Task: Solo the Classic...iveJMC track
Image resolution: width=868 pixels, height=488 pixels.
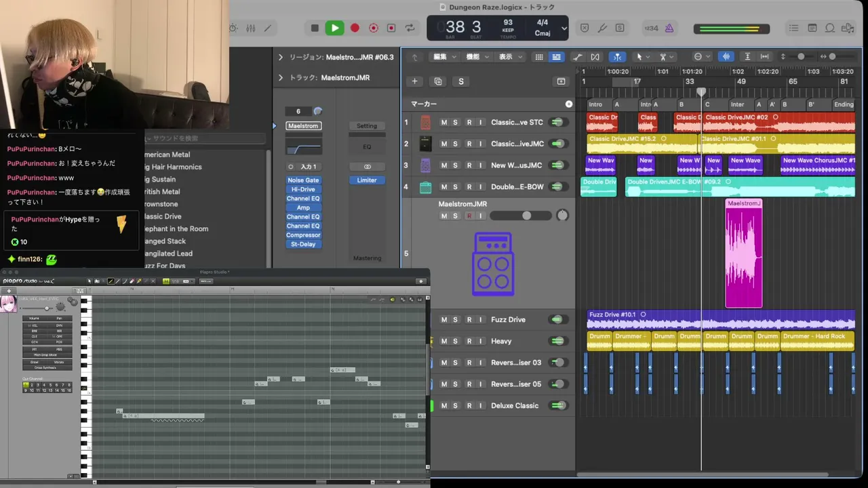Action: point(455,144)
